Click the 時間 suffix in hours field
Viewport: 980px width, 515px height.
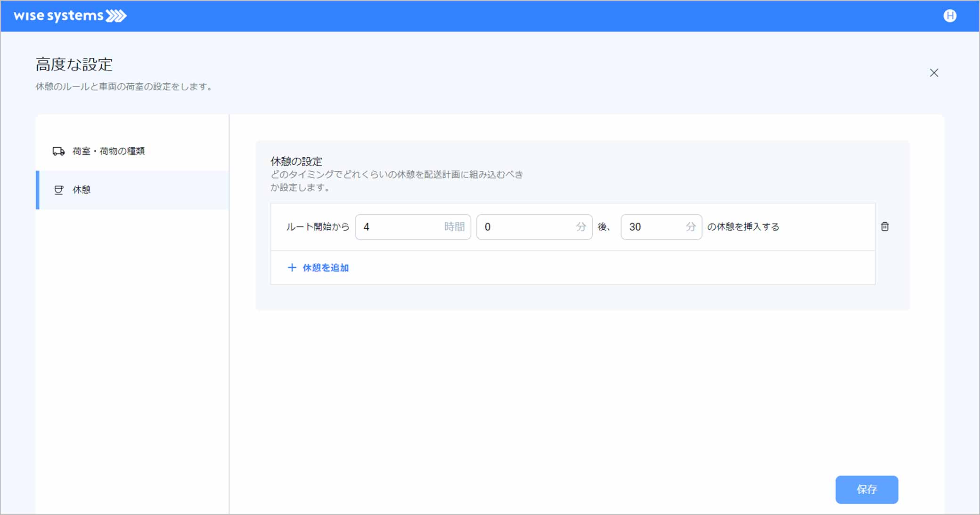[454, 227]
